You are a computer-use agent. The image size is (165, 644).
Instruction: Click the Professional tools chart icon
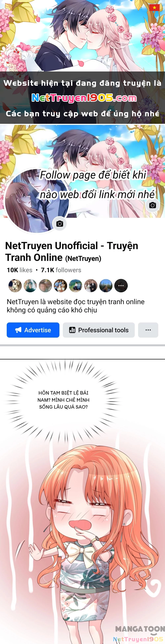72,330
